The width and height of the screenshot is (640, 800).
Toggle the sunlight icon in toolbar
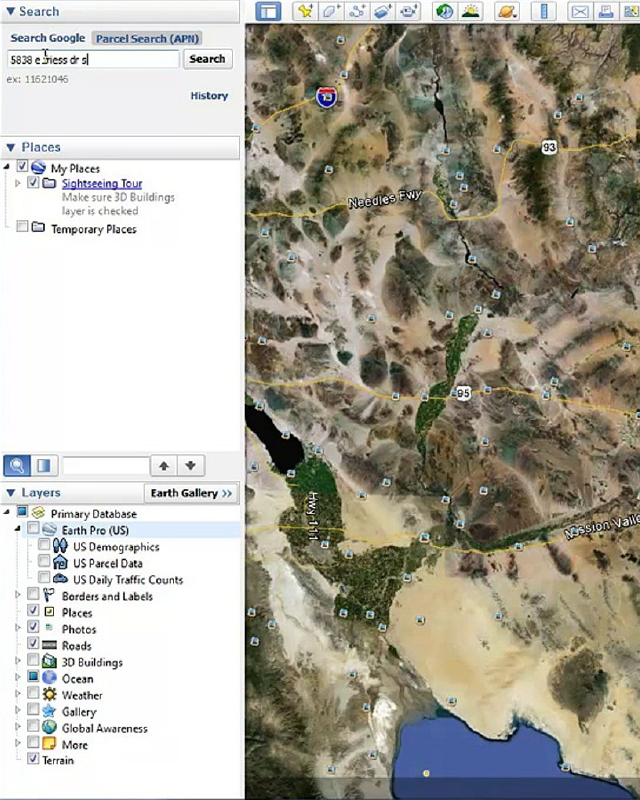(471, 12)
